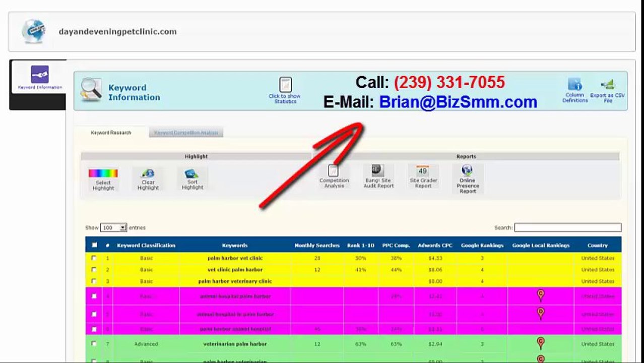Image resolution: width=644 pixels, height=363 pixels.
Task: Click the 'Advanced' classification cell
Action: 146,344
